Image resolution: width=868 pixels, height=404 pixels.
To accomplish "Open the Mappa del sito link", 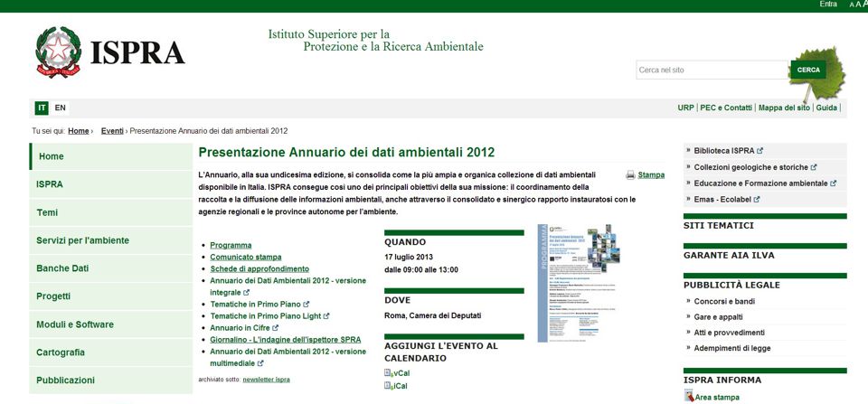I will click(784, 108).
